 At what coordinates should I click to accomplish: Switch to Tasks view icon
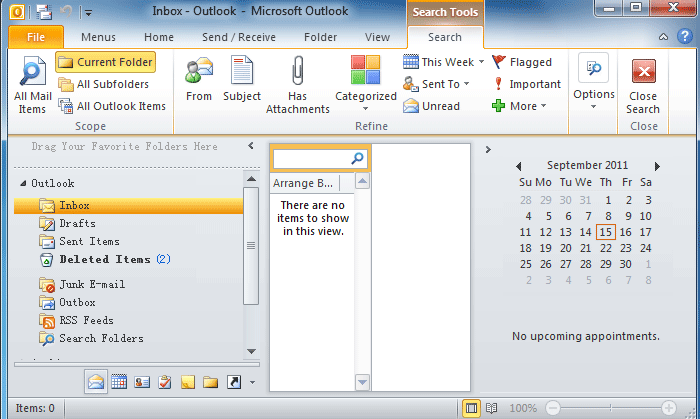[x=165, y=382]
